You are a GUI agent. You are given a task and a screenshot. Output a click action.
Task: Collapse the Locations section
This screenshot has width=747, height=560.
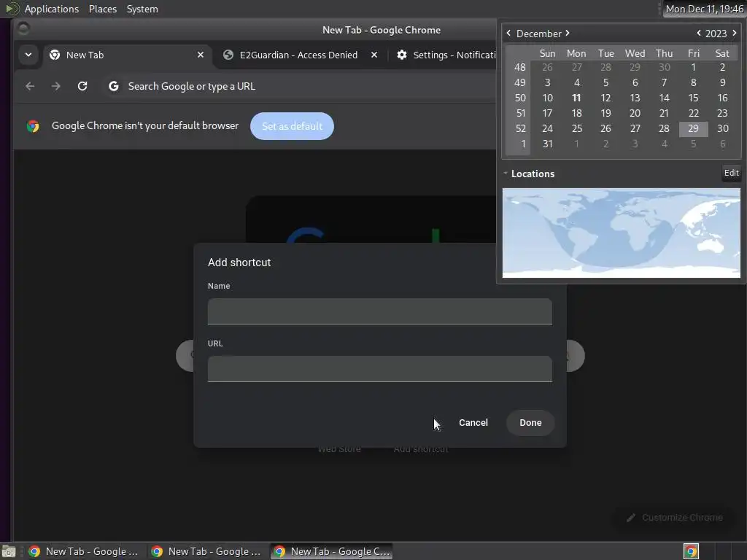click(x=506, y=174)
